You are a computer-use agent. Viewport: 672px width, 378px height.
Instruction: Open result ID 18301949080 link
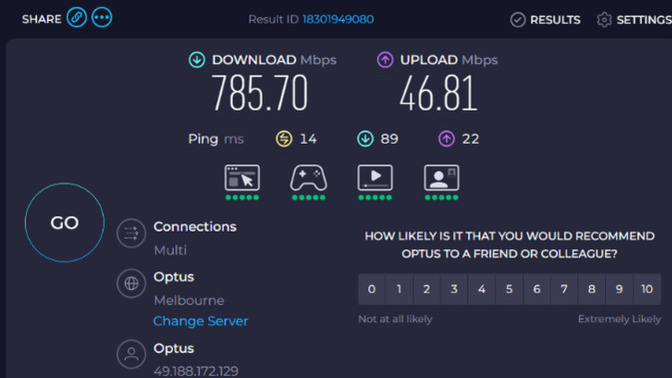click(x=338, y=19)
